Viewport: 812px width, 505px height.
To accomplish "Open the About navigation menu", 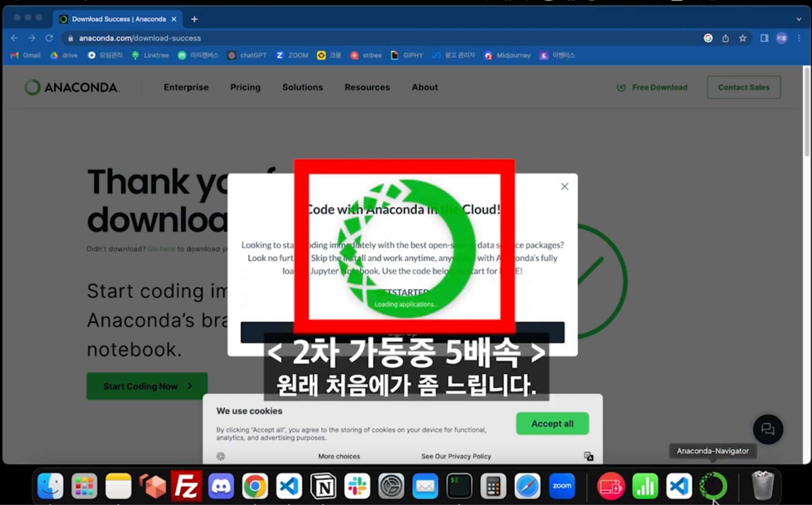I will click(x=425, y=87).
